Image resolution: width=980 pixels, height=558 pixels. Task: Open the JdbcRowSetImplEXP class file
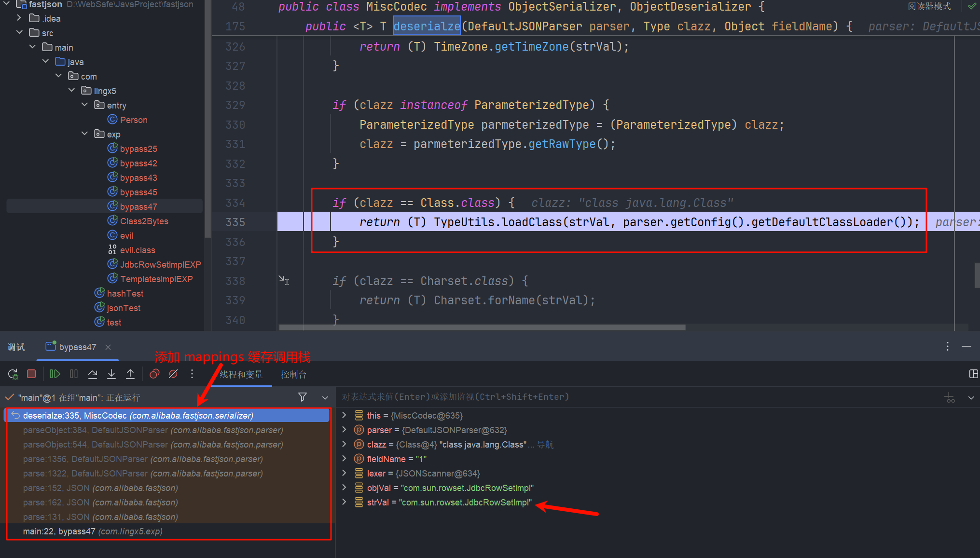pos(160,265)
